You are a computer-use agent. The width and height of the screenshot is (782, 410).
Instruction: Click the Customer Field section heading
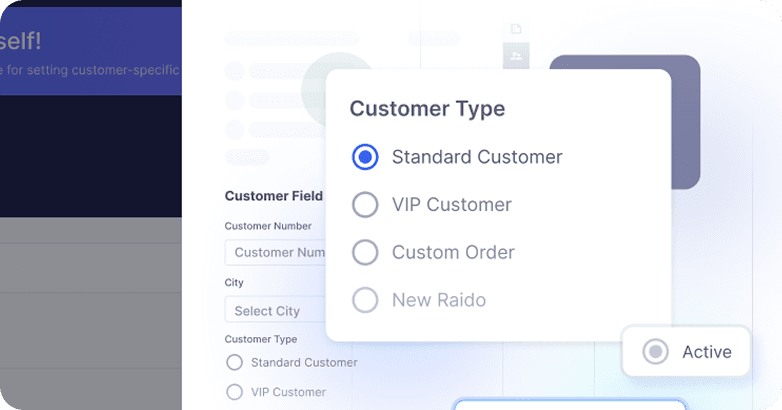click(273, 196)
